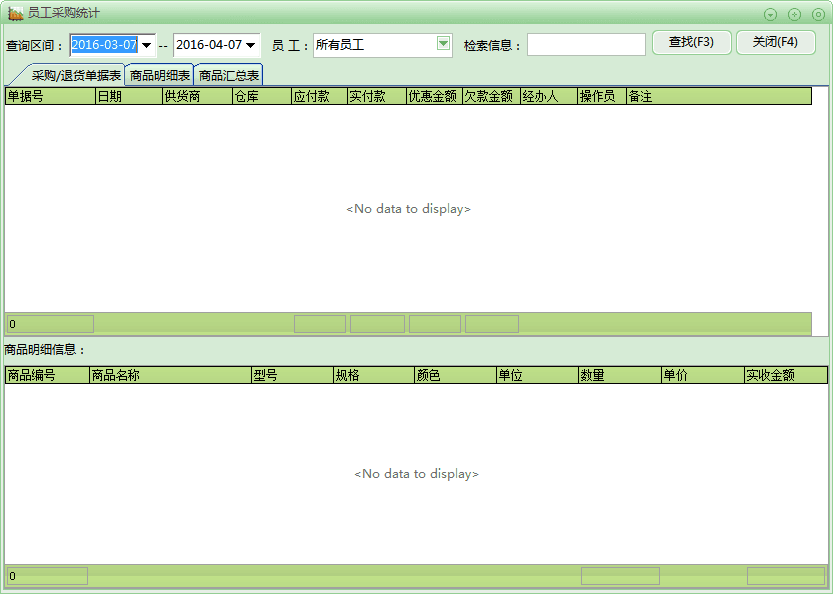Open the end date 2016-04-07 dropdown arrow
This screenshot has height=594, width=833.
pyautogui.click(x=250, y=45)
